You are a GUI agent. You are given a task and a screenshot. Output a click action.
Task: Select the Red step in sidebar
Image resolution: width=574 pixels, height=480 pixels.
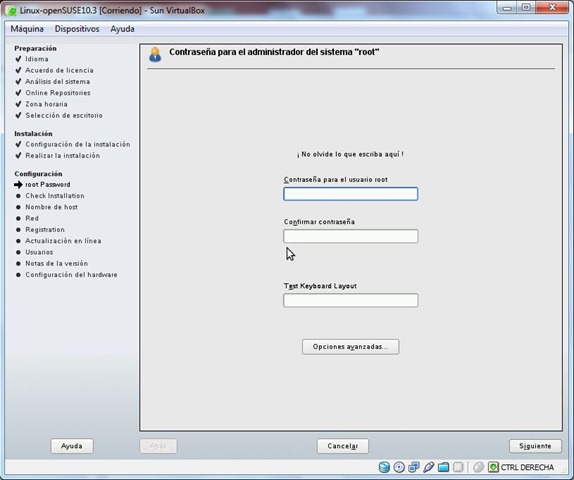[32, 218]
